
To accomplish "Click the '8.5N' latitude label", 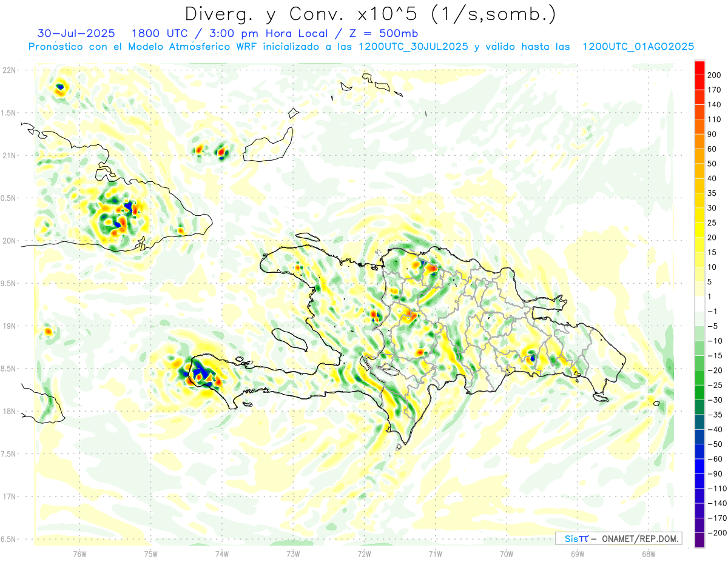I will point(9,369).
